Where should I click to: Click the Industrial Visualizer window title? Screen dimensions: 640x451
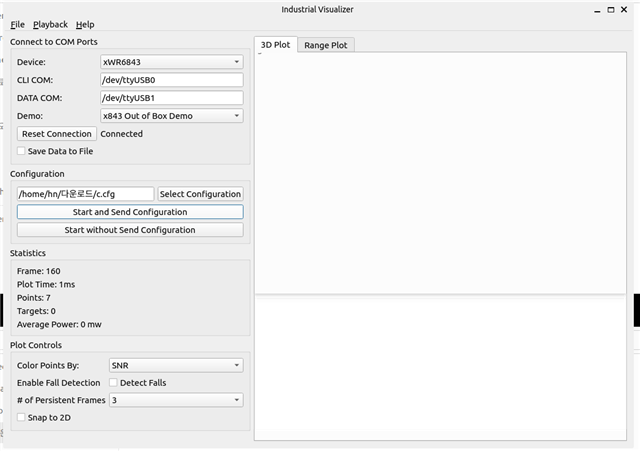[318, 9]
